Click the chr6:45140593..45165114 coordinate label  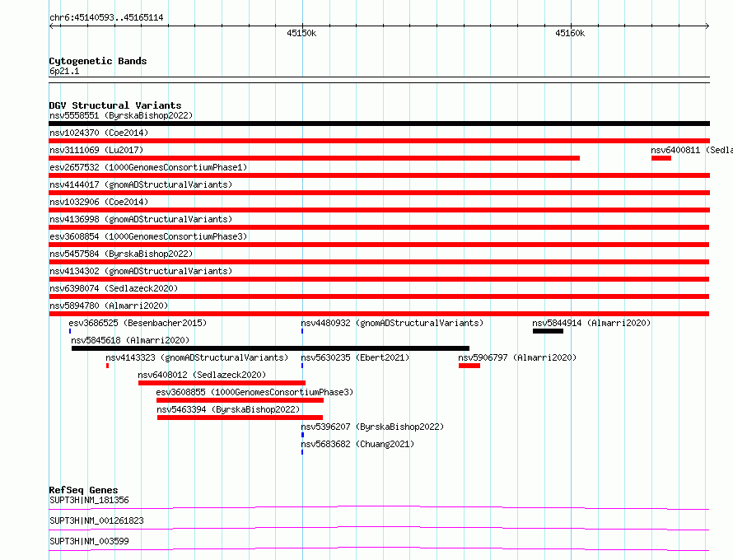pyautogui.click(x=106, y=18)
